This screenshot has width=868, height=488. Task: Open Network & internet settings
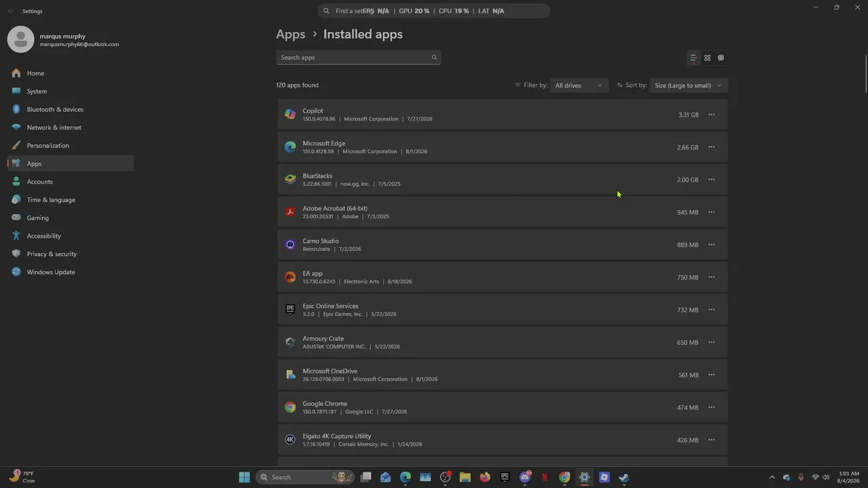point(71,127)
